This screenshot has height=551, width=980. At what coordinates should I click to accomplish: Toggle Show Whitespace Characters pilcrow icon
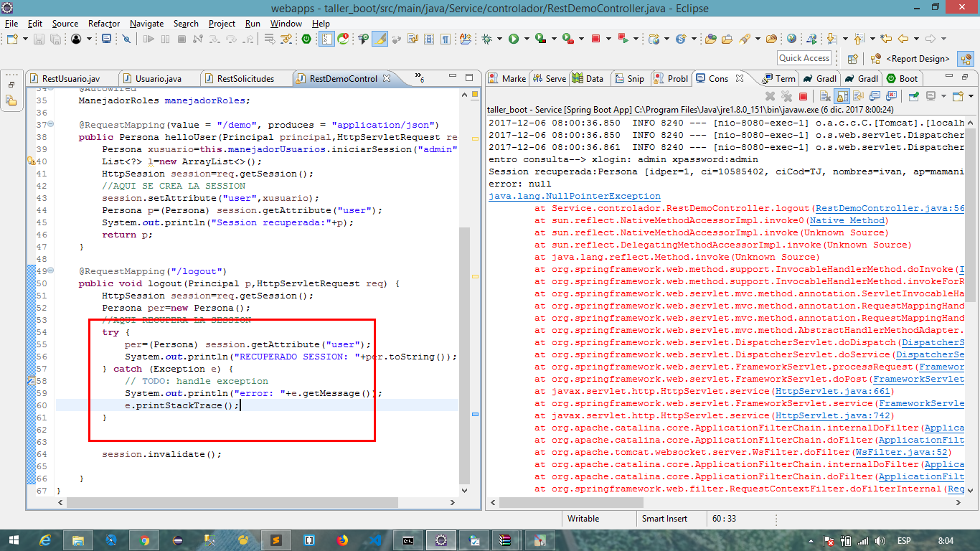(446, 39)
